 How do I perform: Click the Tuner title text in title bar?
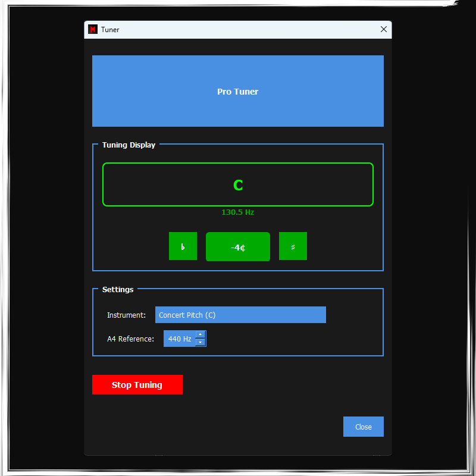[x=110, y=30]
